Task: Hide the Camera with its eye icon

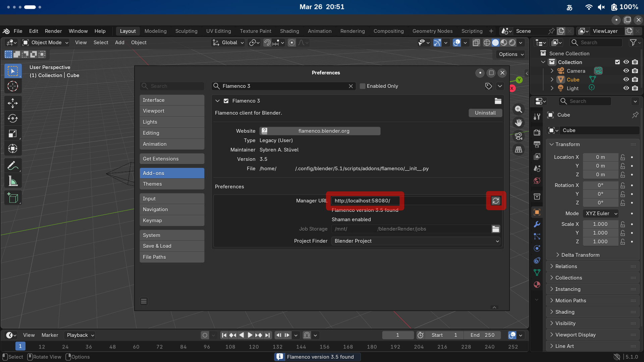Action: (626, 71)
